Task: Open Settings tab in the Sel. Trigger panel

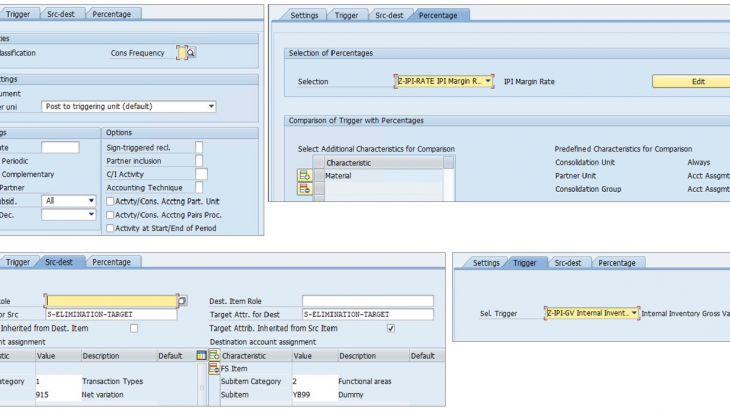Action: [x=486, y=263]
